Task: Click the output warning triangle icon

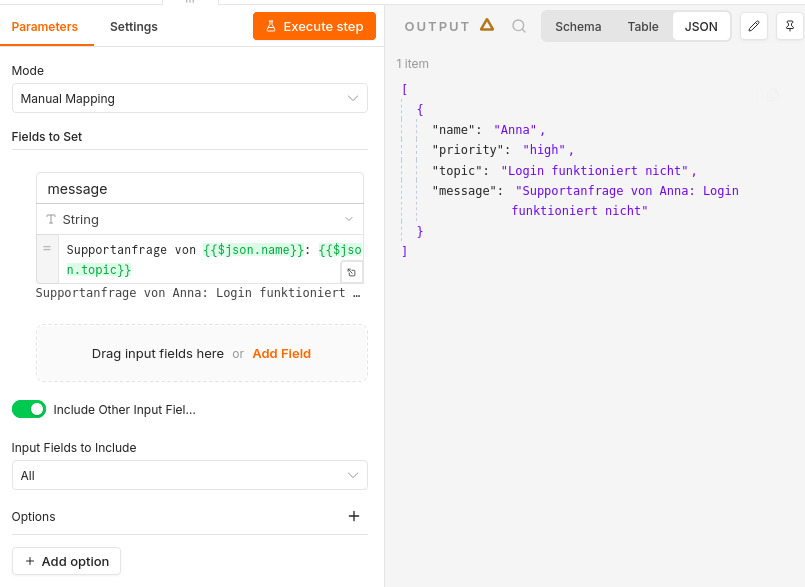Action: click(487, 25)
